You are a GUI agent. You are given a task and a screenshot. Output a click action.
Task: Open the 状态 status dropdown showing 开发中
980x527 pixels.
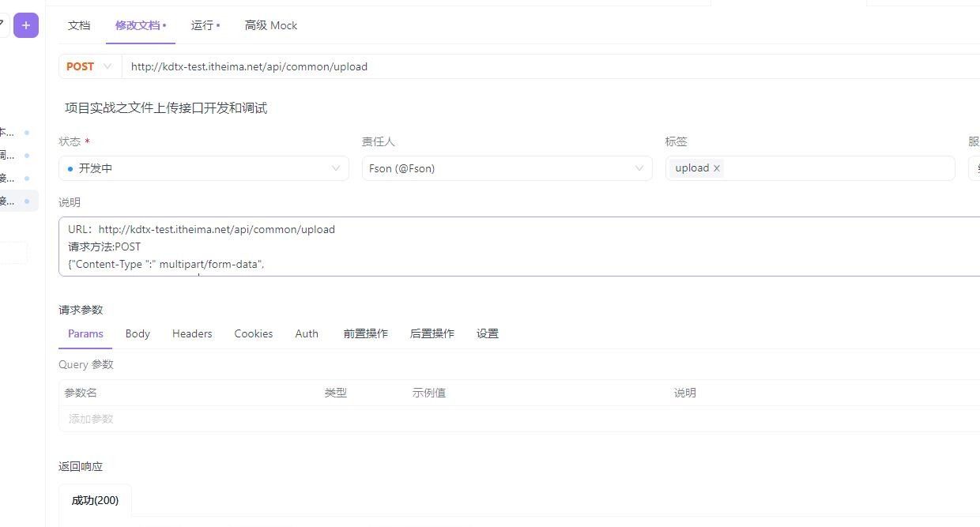tap(203, 168)
